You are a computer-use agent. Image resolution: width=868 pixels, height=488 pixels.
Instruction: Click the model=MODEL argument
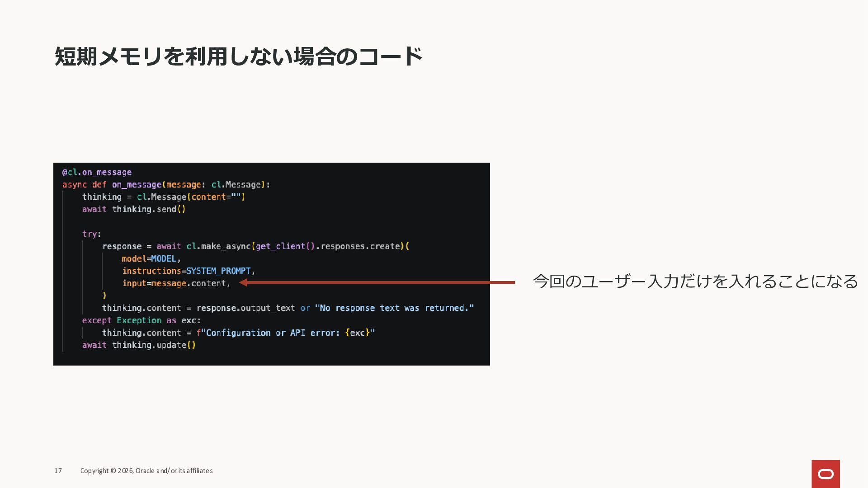pos(151,258)
